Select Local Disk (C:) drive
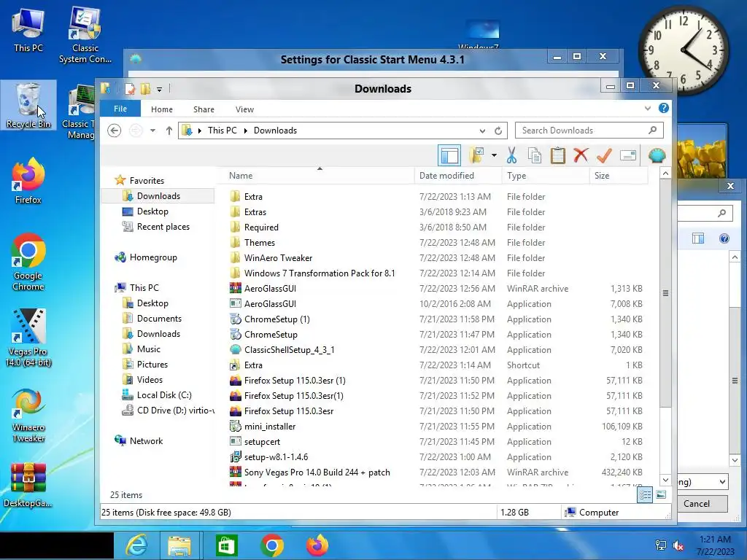Screen dimensions: 747x560 (164, 395)
